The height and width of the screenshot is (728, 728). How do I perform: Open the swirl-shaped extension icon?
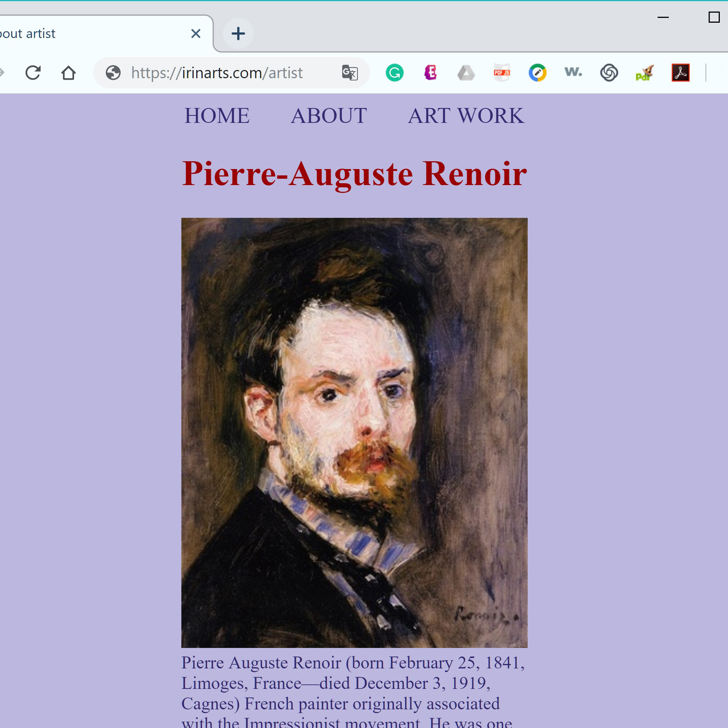coord(609,73)
